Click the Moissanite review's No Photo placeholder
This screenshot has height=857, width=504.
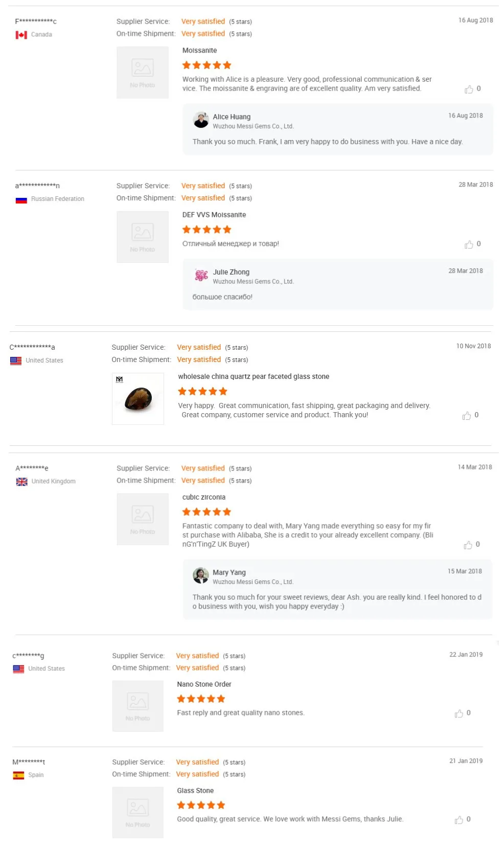(143, 73)
